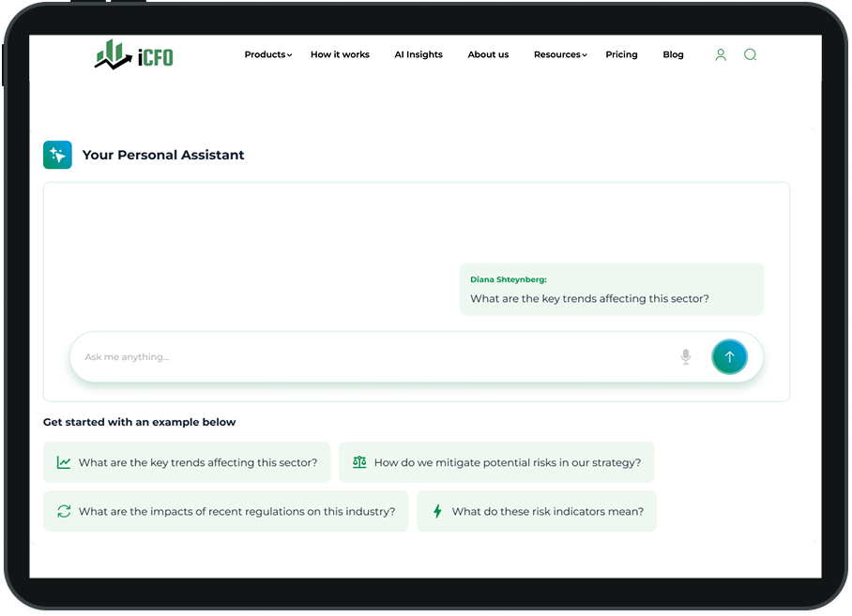Click the balance scale icon
This screenshot has width=852, height=616.
(x=359, y=462)
